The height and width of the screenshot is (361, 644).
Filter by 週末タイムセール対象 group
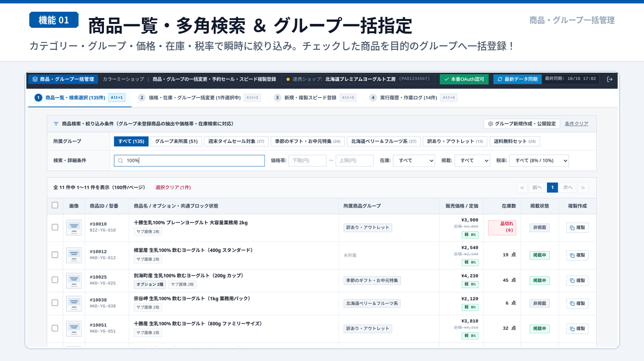coord(236,141)
